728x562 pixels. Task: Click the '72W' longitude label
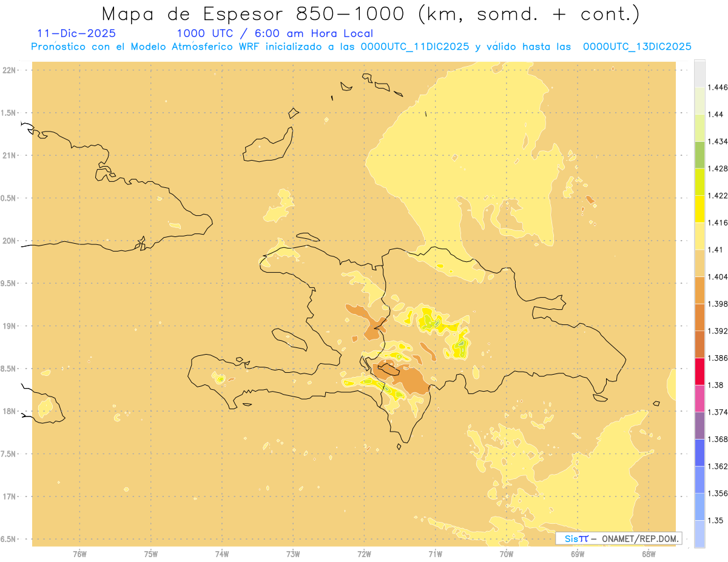(x=365, y=554)
